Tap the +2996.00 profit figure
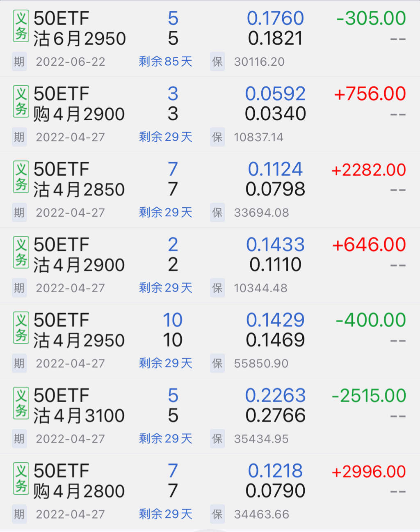Image resolution: width=420 pixels, height=532 pixels. click(369, 472)
